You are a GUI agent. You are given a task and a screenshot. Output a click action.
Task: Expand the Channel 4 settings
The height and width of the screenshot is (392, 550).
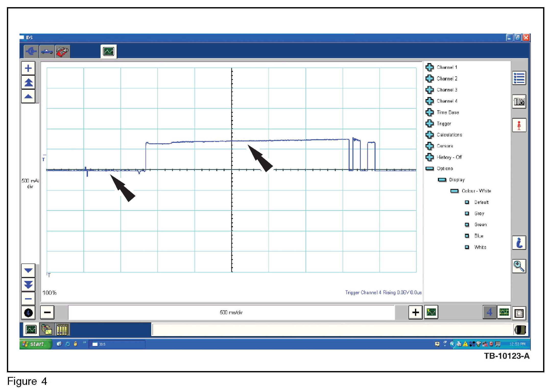[430, 101]
